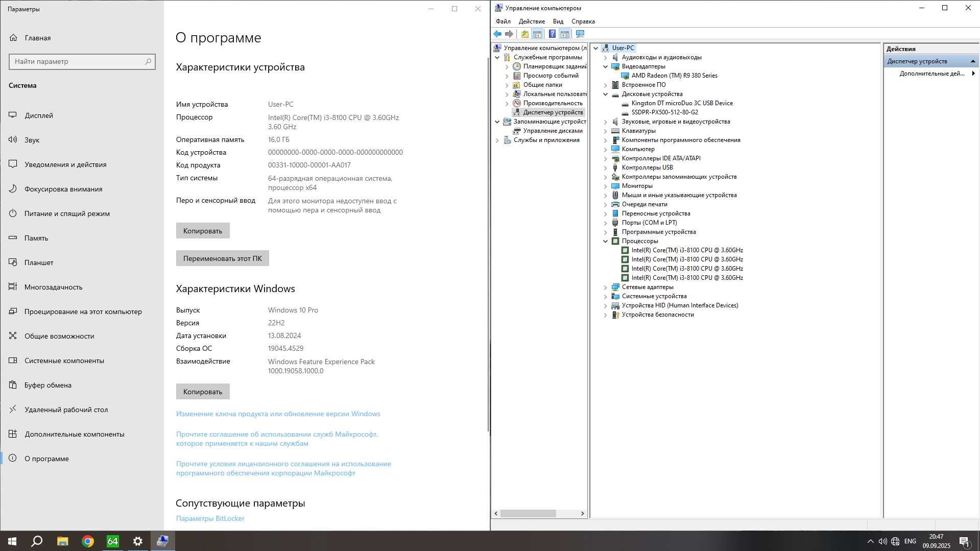Select Общие возможности in the sidebar
980x551 pixels.
(x=82, y=336)
